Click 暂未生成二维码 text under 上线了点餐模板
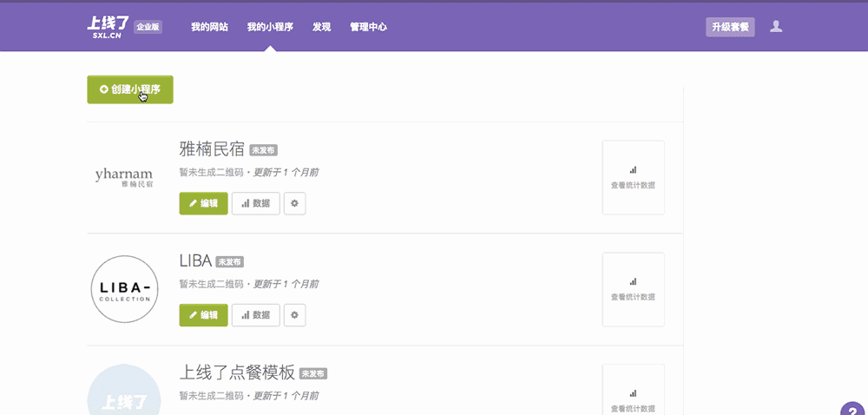This screenshot has width=868, height=415. [x=212, y=396]
